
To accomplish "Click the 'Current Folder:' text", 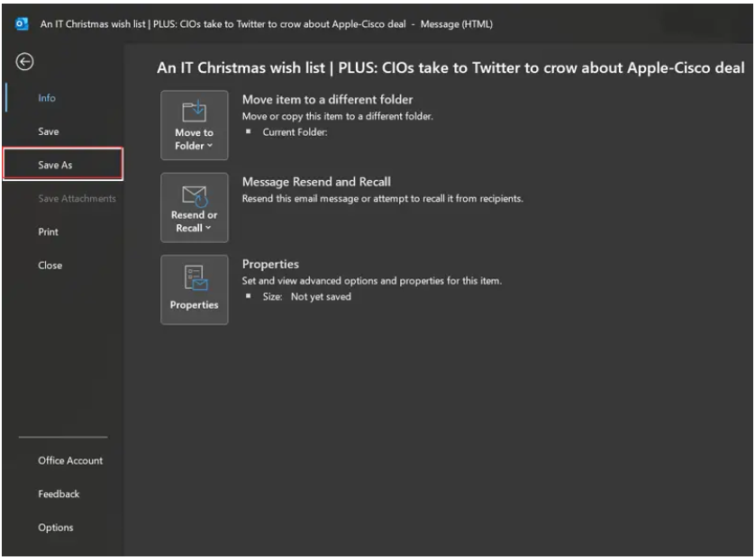I will click(295, 132).
